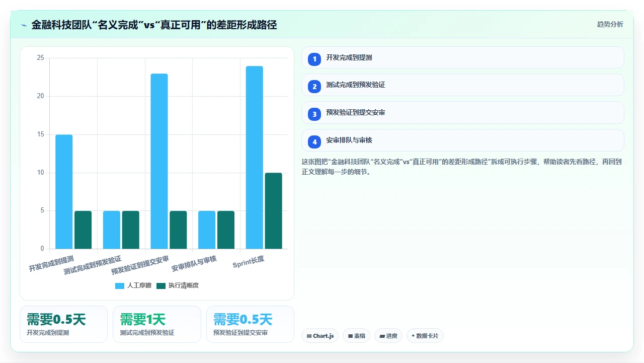This screenshot has width=644, height=363.
Task: Click the 人工摩擦 bar for 测试完成到预发验证
Action: click(x=112, y=230)
